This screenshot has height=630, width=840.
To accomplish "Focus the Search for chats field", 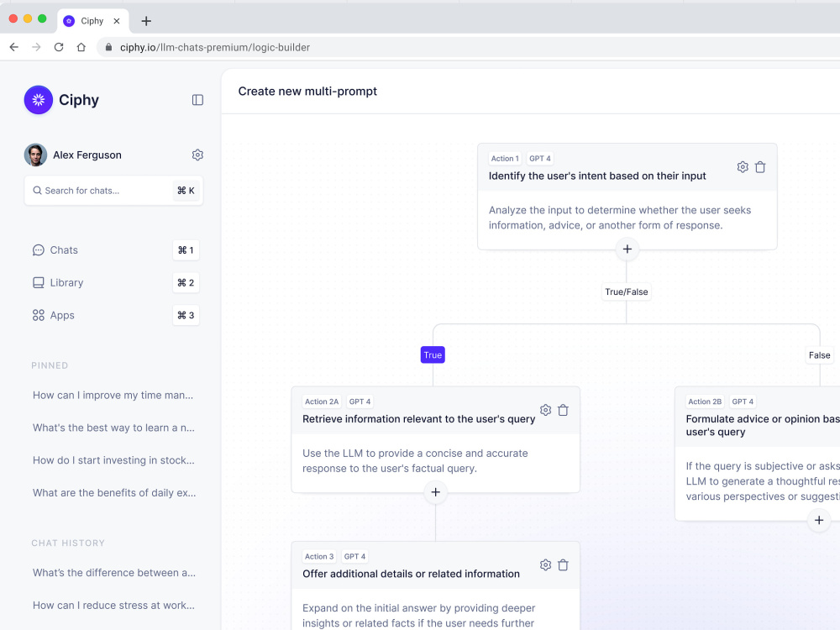I will (113, 191).
